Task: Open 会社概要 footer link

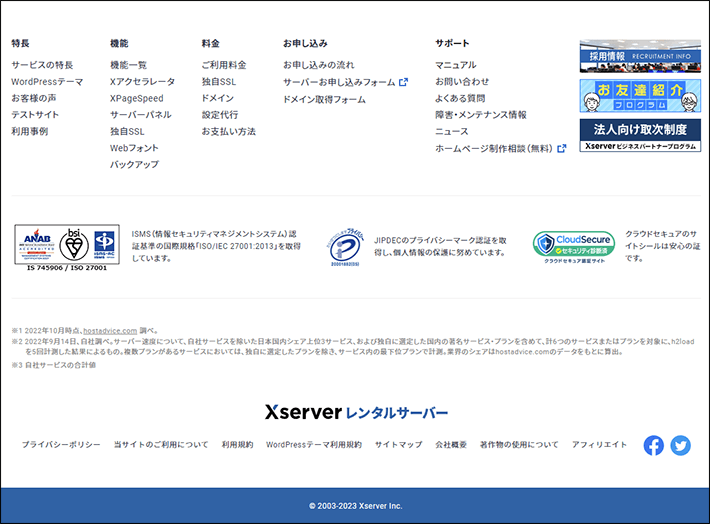Action: pyautogui.click(x=451, y=445)
